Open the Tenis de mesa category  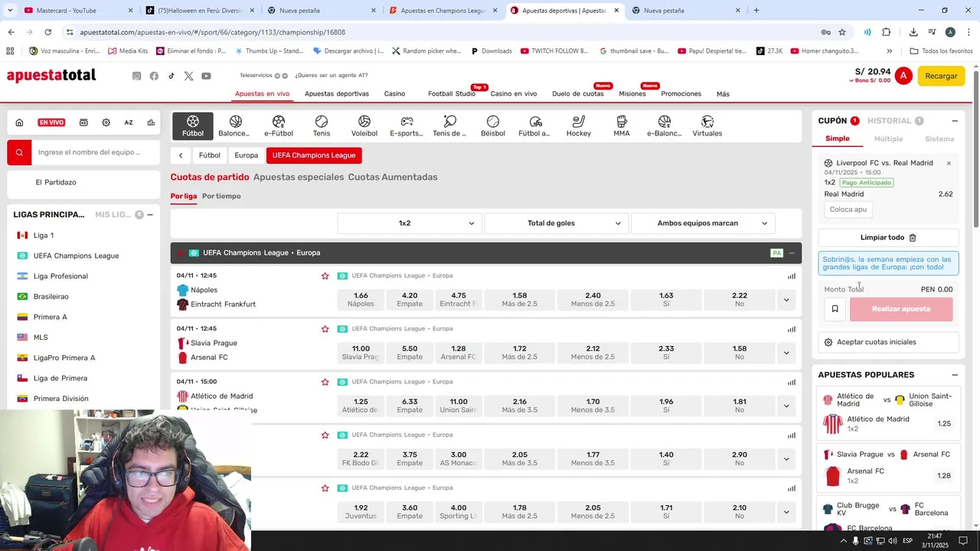449,126
